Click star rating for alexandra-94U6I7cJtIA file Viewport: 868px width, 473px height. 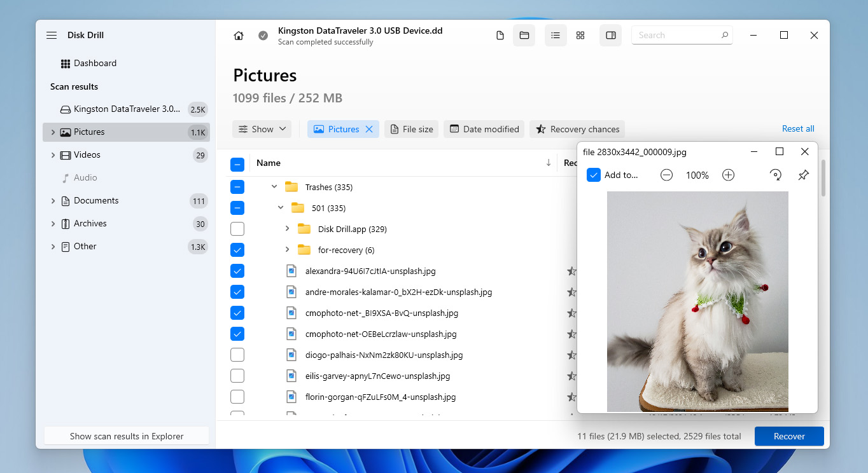tap(571, 271)
